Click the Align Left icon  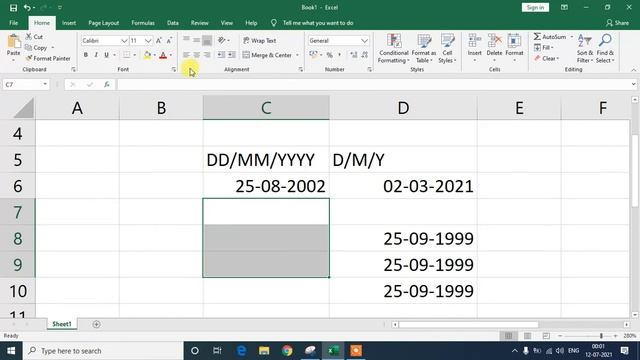186,55
